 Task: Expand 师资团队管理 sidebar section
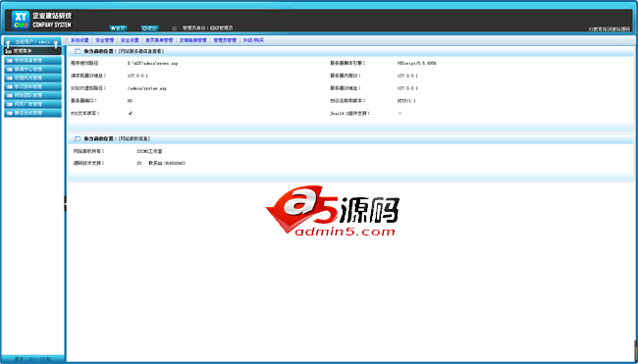pos(32,95)
